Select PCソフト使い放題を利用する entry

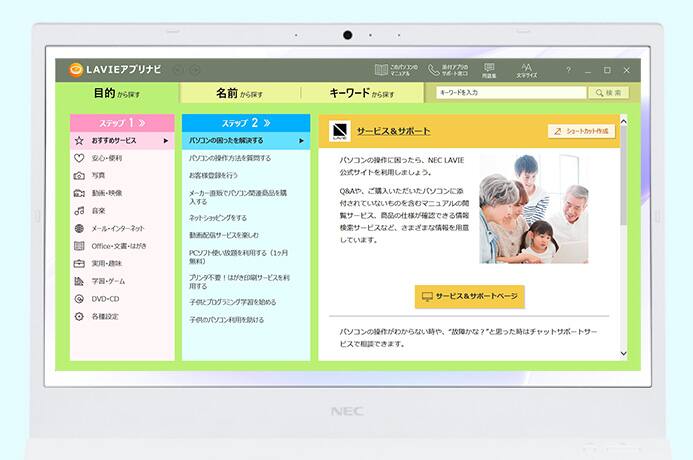239,257
